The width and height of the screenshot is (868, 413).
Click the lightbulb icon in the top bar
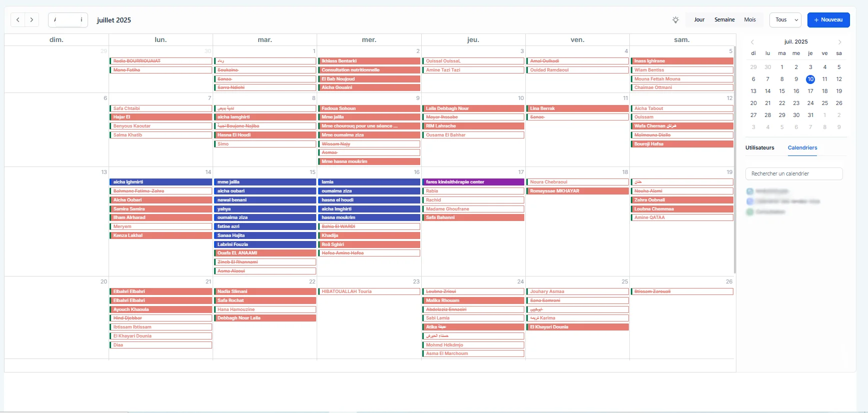click(675, 20)
